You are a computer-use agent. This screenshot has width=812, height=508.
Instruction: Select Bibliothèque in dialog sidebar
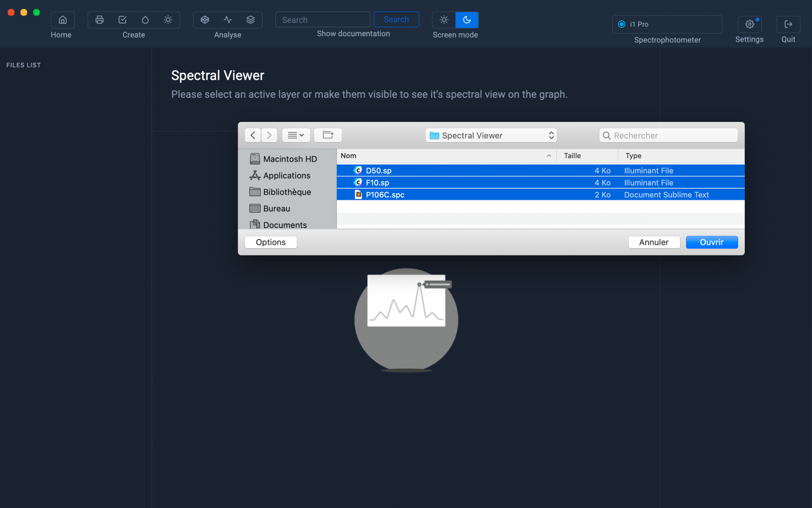pyautogui.click(x=280, y=192)
